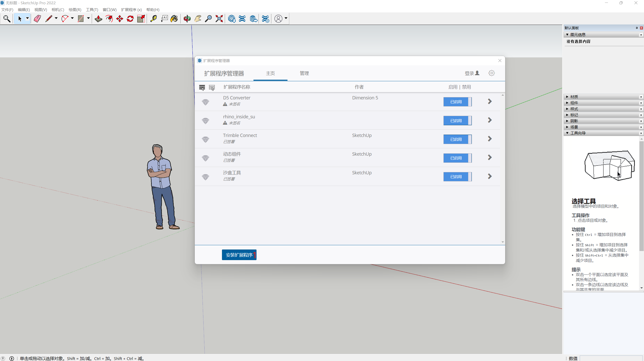644x361 pixels.
Task: Activate the Rotate tool
Action: pos(130,19)
